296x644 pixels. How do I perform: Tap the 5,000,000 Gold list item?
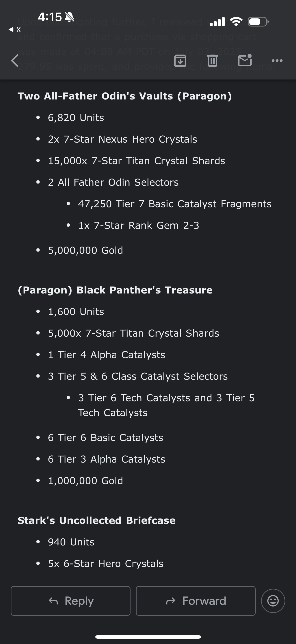tap(85, 250)
